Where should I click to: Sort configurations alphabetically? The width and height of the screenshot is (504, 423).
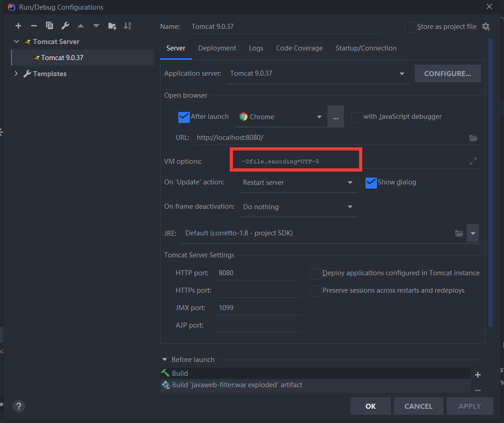[127, 26]
